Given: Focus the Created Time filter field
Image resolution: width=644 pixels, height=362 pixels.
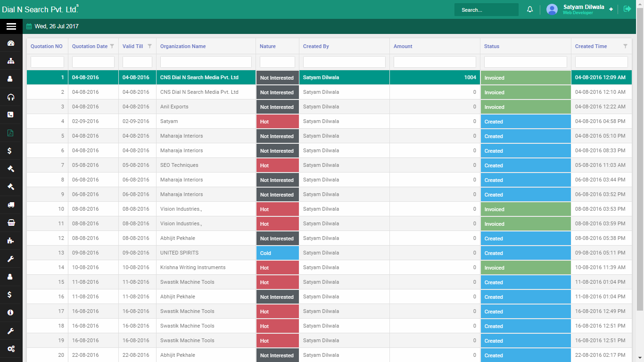Looking at the screenshot, I should [602, 62].
